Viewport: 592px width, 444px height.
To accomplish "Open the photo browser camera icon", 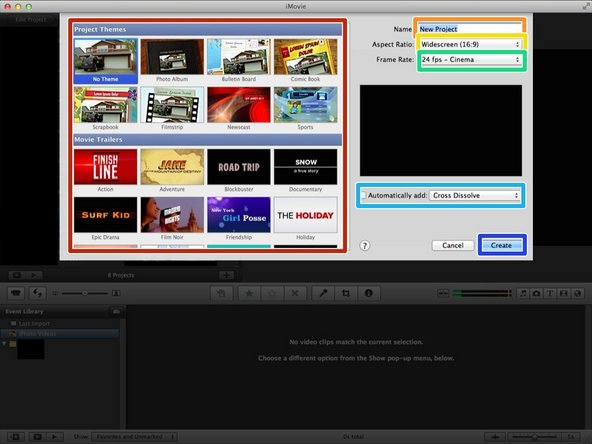I will click(x=536, y=293).
